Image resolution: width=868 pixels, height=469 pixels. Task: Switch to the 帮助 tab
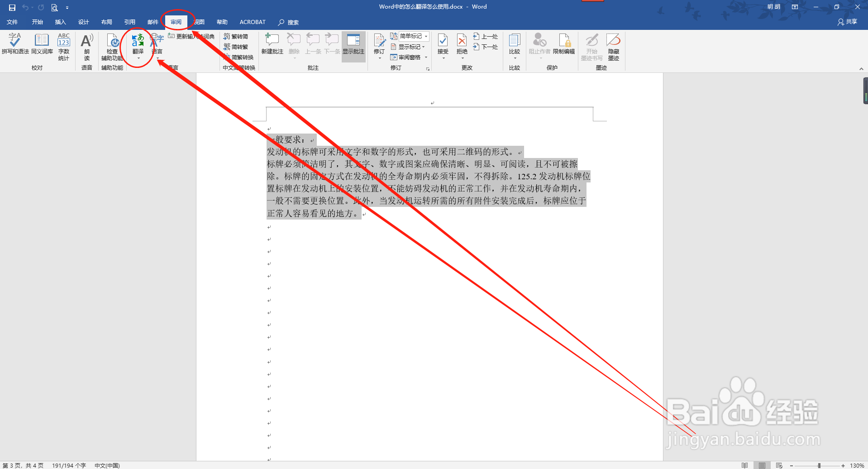pos(222,22)
